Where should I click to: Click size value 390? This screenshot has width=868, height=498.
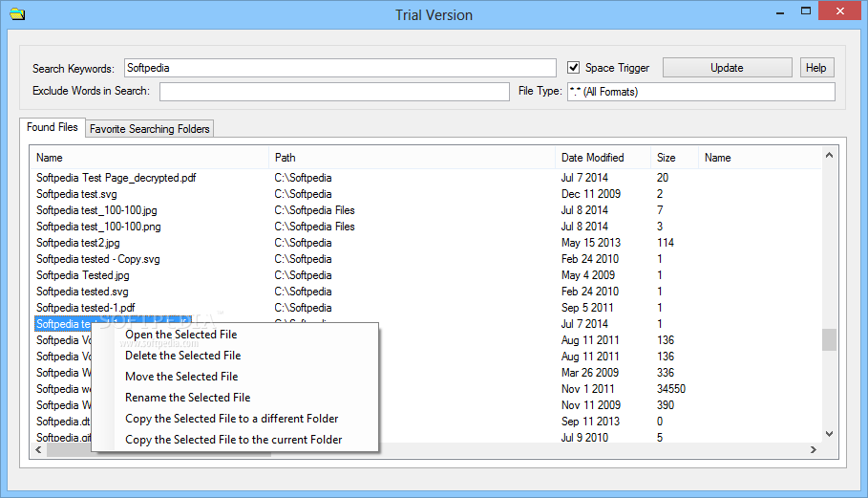[x=666, y=405]
